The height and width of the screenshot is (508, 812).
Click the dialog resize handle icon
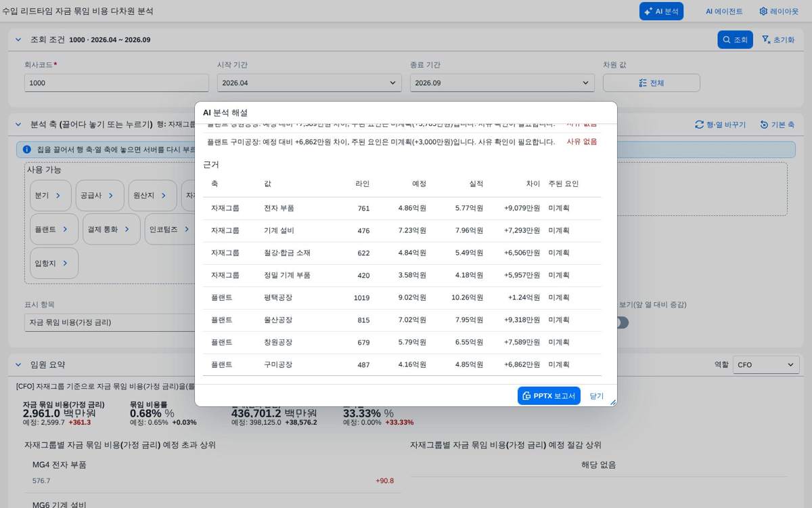tap(613, 402)
